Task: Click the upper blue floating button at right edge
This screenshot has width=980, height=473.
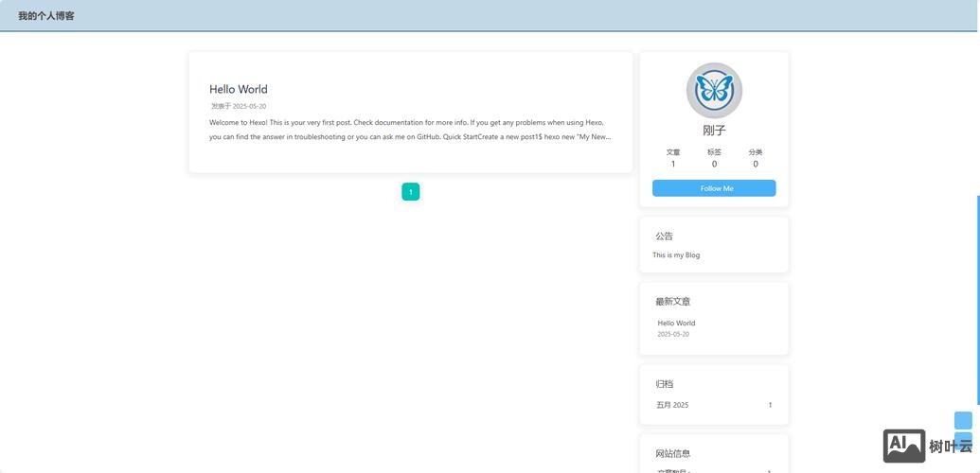Action: pos(963,420)
